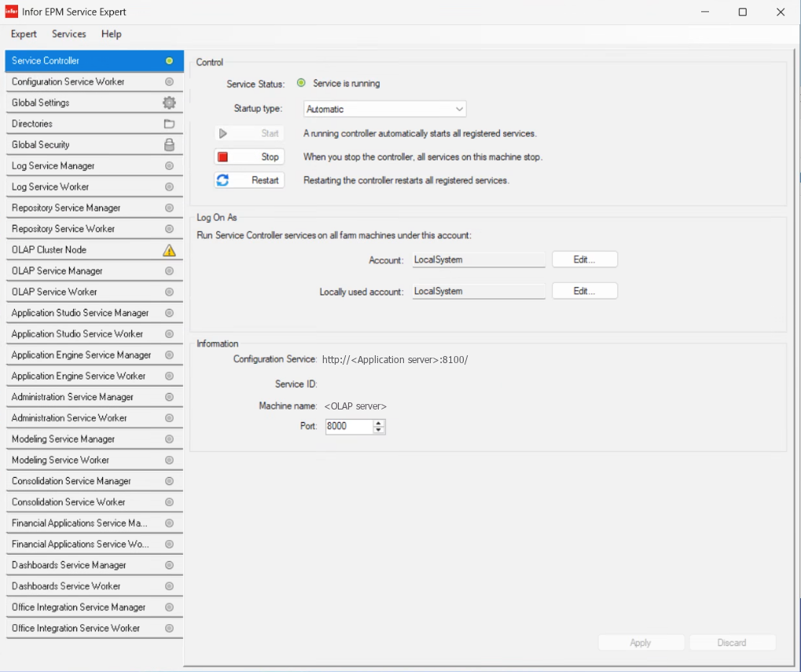
Task: Stop the service controller
Action: point(249,156)
